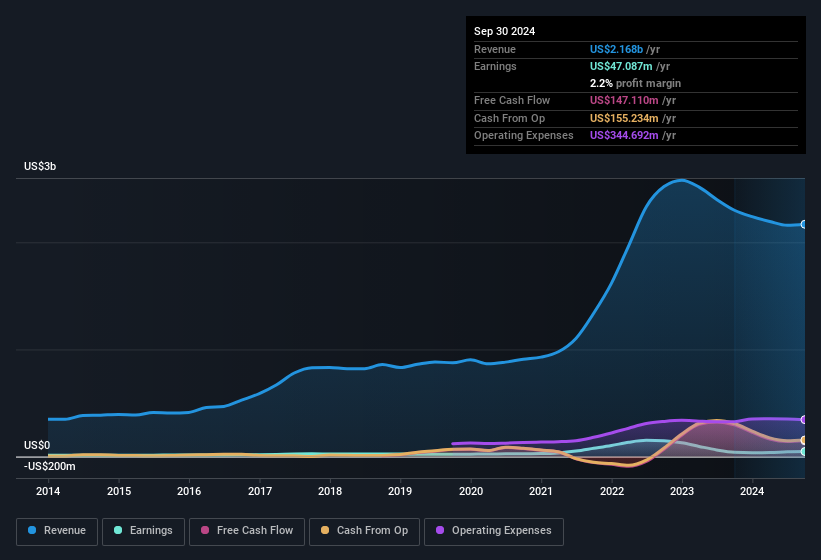Click the Revenue label in tooltip
821x560 pixels.
tap(495, 49)
